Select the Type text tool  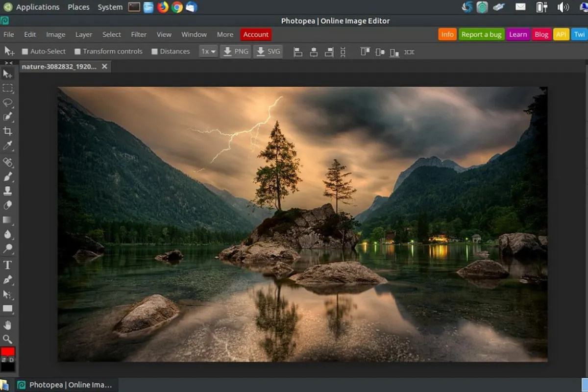(7, 265)
